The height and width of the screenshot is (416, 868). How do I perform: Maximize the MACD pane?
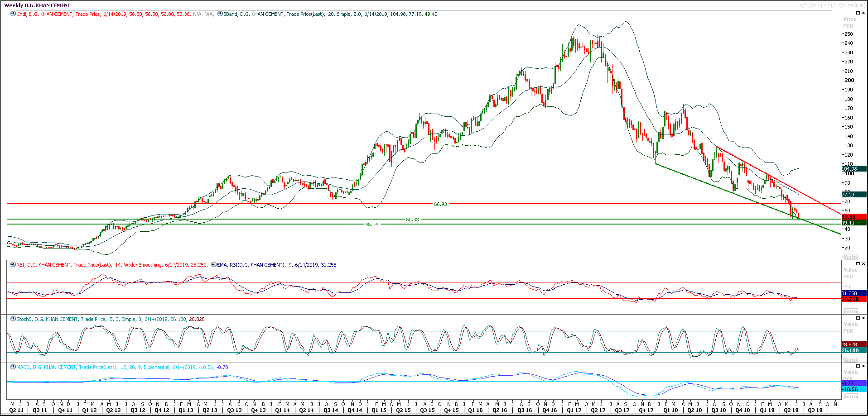pyautogui.click(x=858, y=366)
